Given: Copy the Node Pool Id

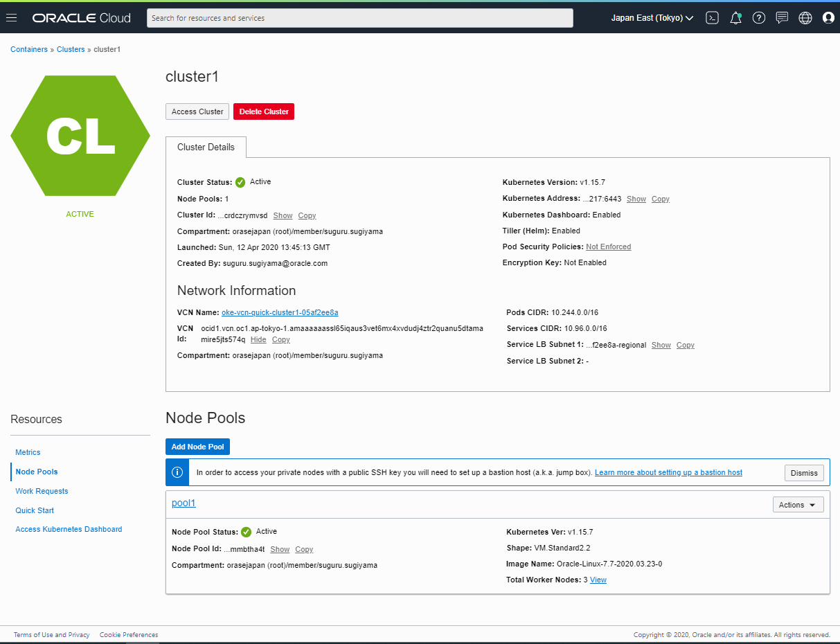Looking at the screenshot, I should 304,549.
